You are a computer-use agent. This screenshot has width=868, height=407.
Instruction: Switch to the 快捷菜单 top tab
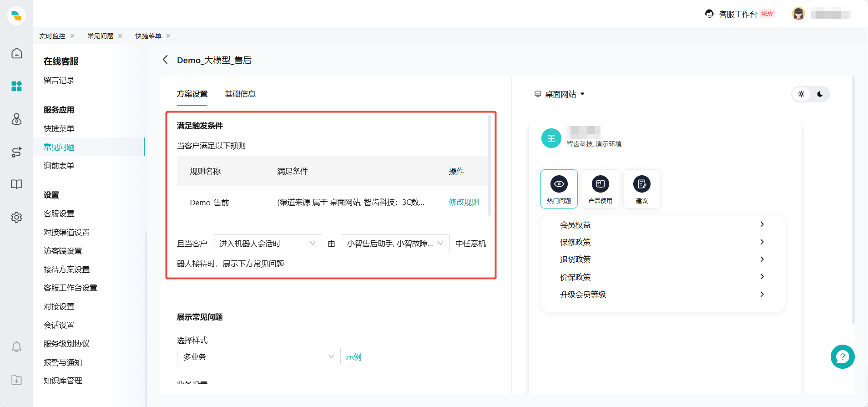click(x=148, y=36)
